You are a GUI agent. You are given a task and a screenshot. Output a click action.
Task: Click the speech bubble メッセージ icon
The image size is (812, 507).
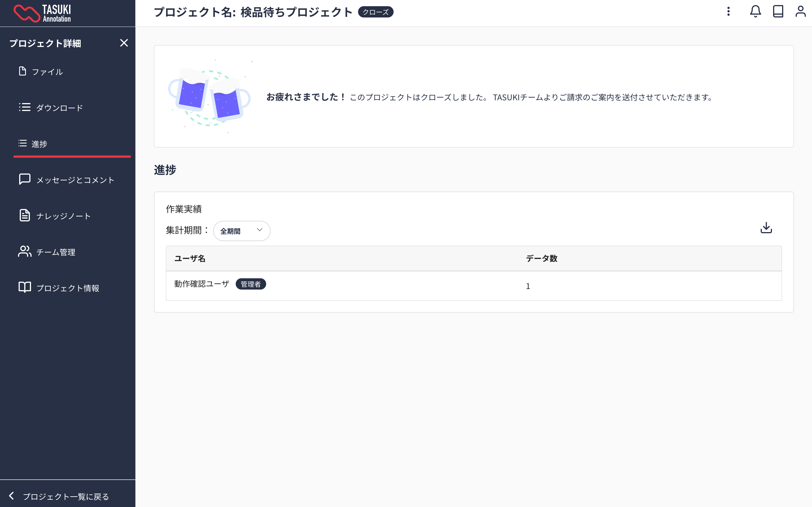point(25,179)
